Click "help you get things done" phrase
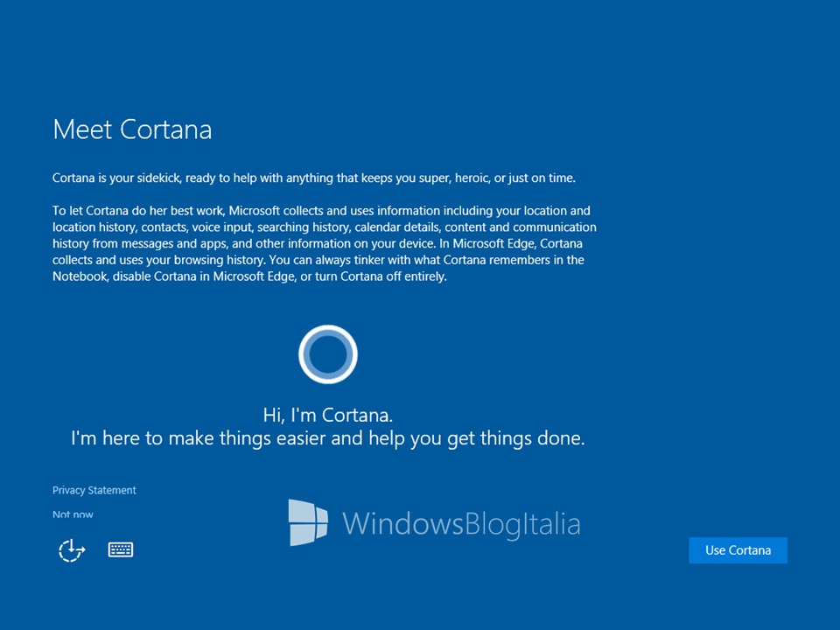 point(477,438)
